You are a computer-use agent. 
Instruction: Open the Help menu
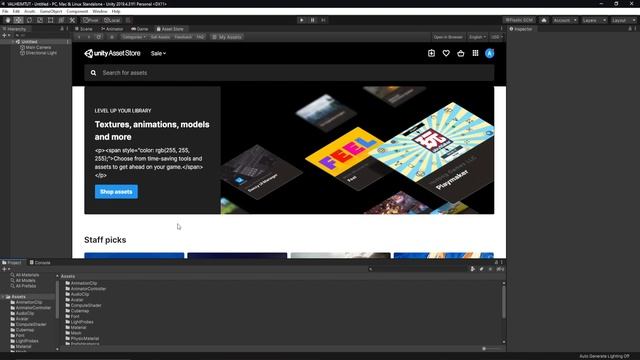[116, 11]
